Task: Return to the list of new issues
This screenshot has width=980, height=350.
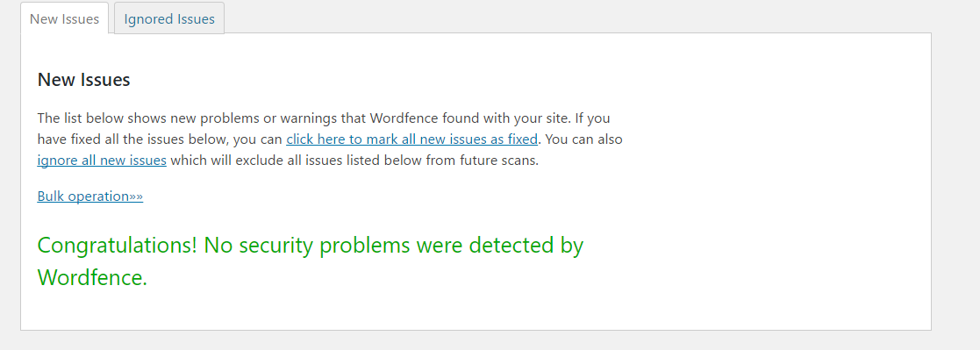Action: (x=64, y=18)
